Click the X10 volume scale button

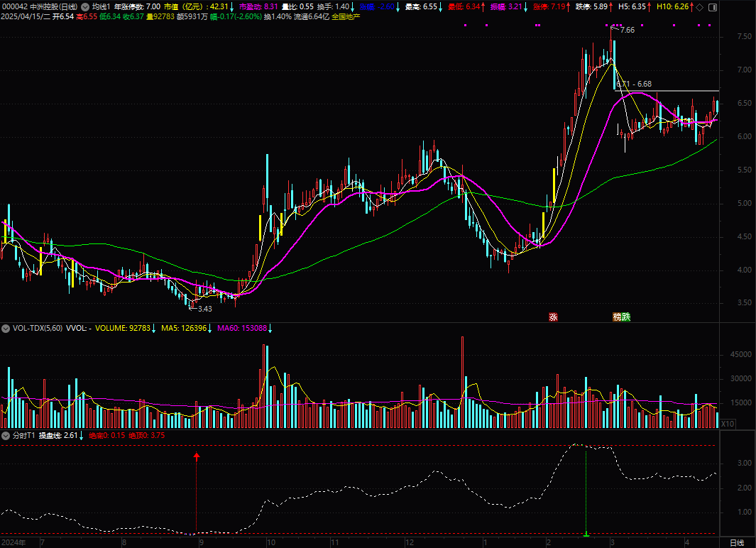pyautogui.click(x=728, y=424)
